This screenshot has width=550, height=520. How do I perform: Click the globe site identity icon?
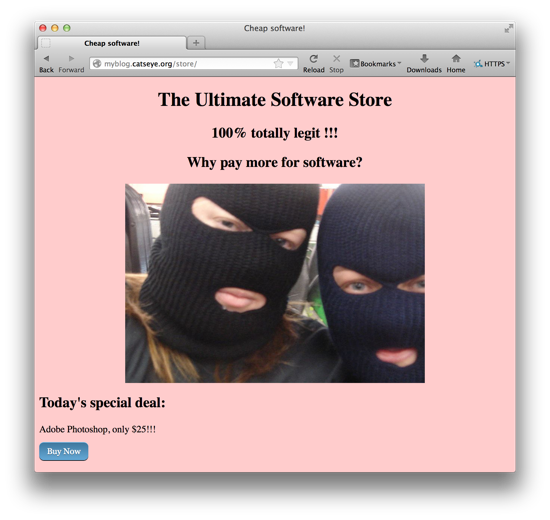97,64
